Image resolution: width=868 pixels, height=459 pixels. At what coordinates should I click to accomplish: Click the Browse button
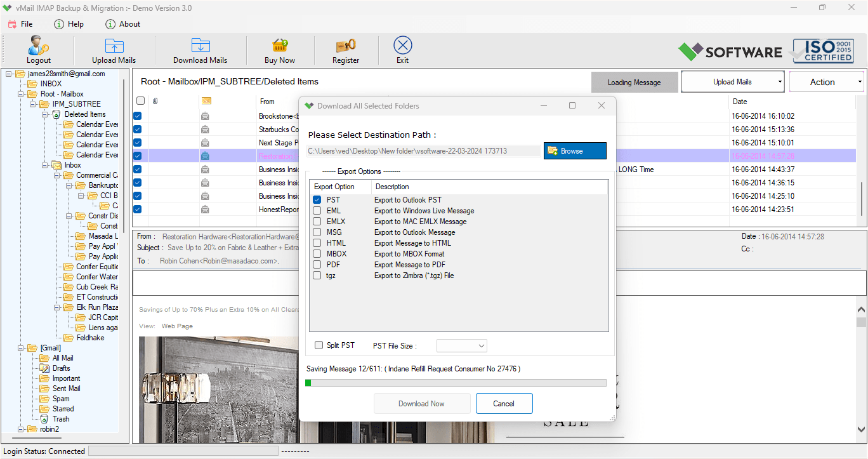point(575,150)
